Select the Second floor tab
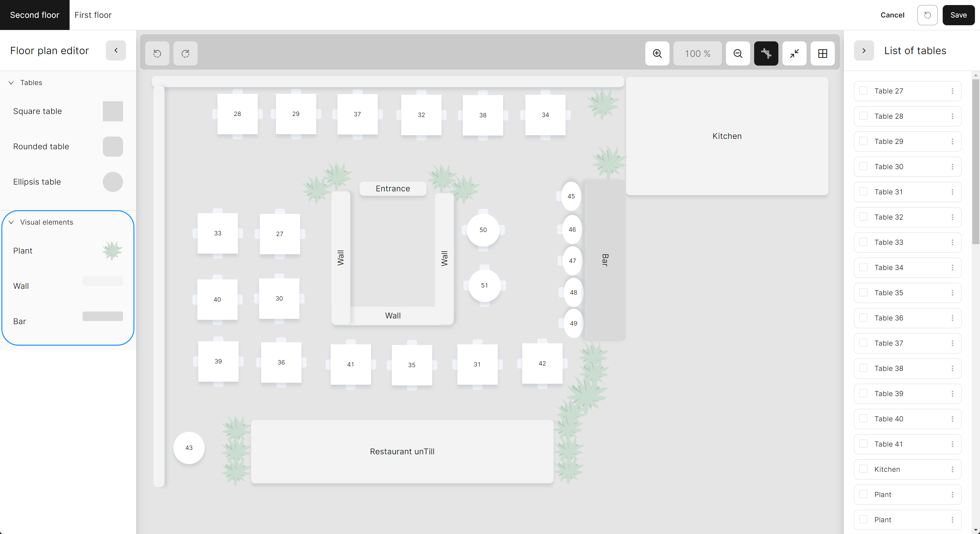 [35, 15]
